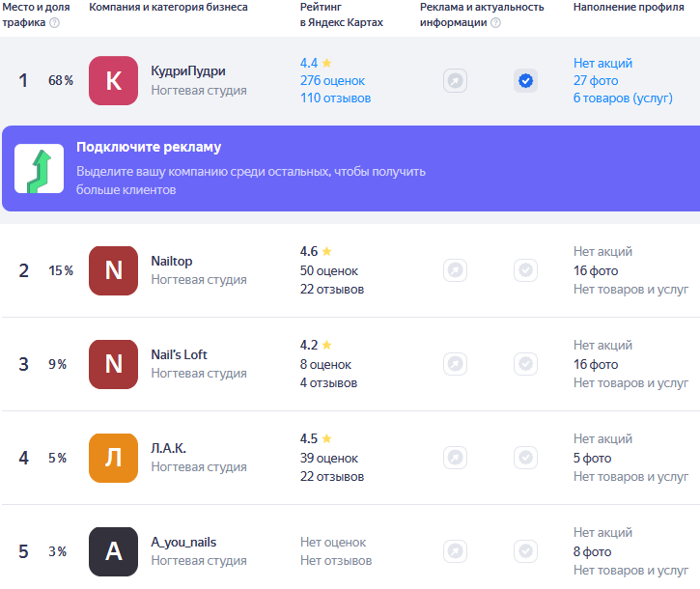Click the verified badge icon for A_you_nails
This screenshot has width=700, height=589.
[x=525, y=551]
